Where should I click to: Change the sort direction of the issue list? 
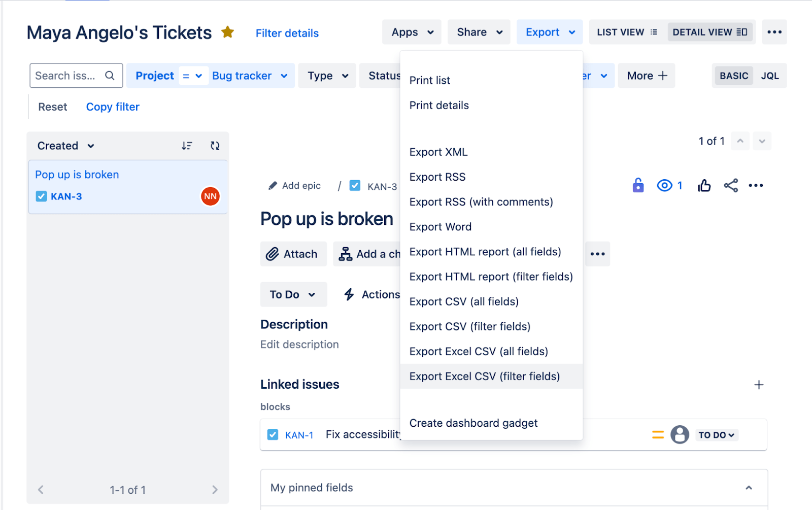[187, 146]
